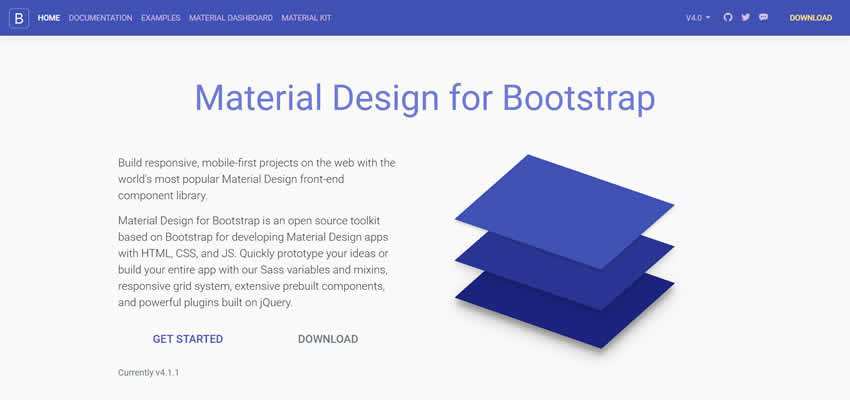Viewport: 850px width, 400px height.
Task: Select MATERIAL KIT in the navbar
Action: [x=306, y=18]
